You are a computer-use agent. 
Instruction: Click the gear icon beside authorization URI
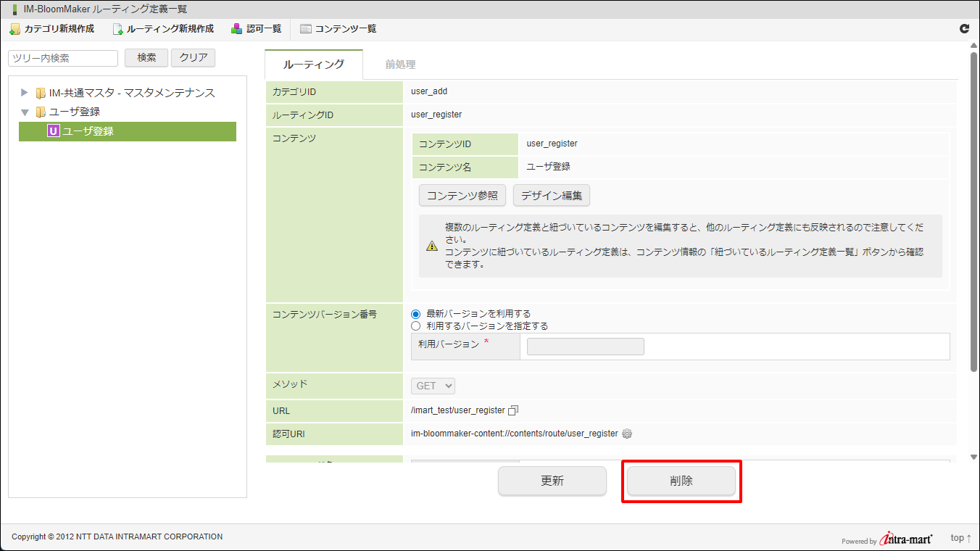[627, 434]
